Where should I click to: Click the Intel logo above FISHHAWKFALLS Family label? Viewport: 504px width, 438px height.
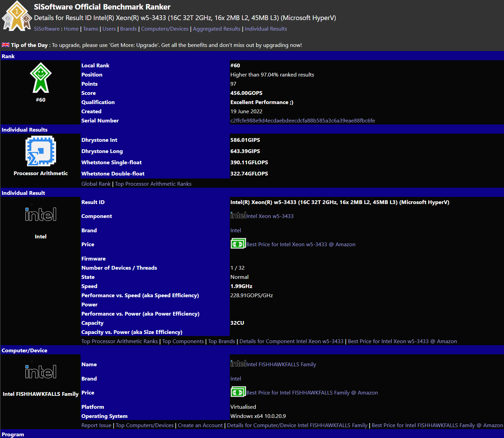click(40, 372)
